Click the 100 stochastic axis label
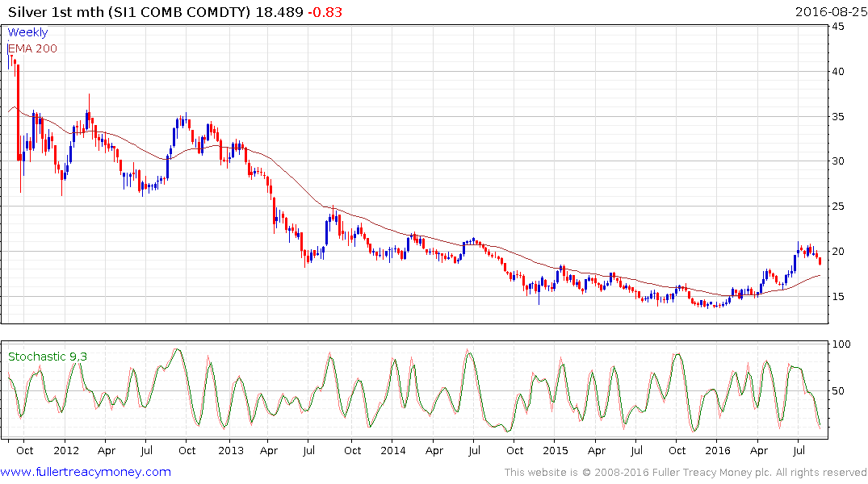 841,344
